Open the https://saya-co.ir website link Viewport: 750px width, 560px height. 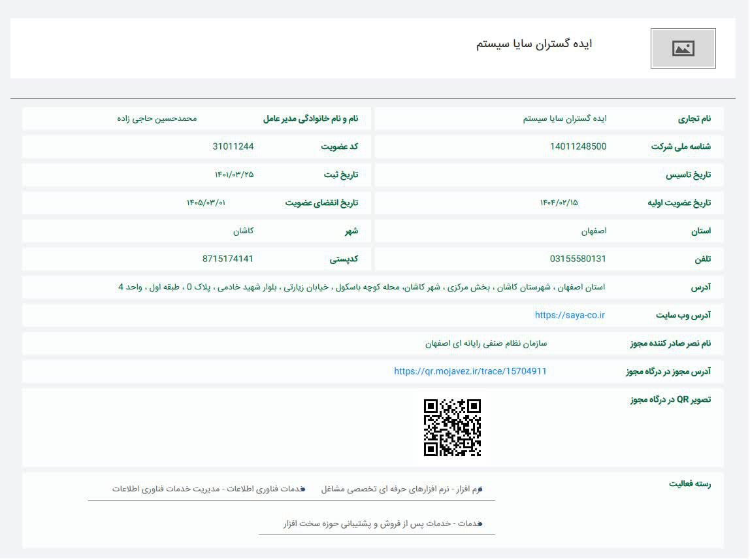point(570,315)
